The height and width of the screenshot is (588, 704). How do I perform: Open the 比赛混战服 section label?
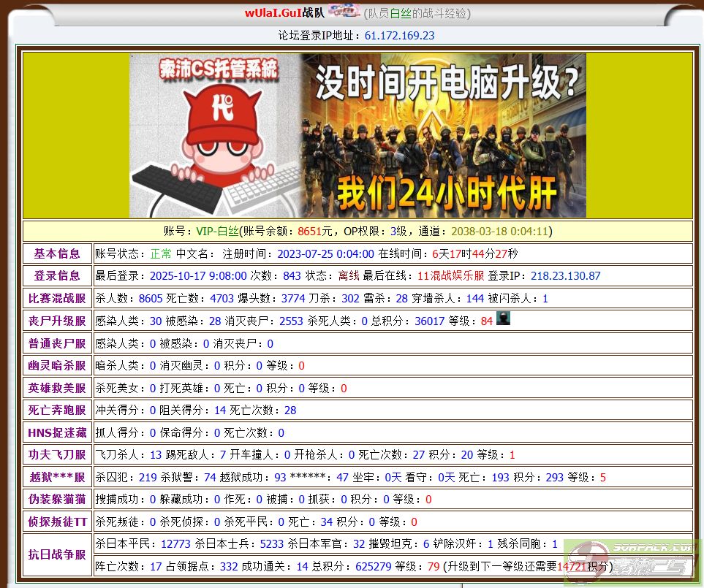(x=57, y=298)
